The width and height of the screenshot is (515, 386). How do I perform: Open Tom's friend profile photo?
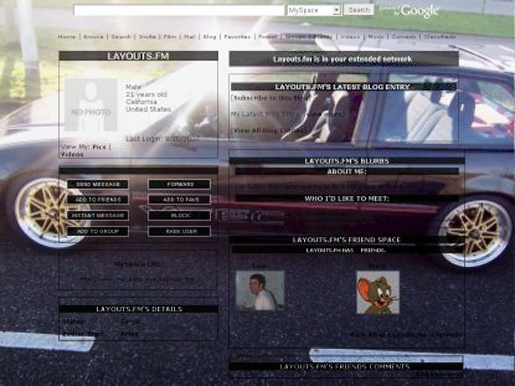point(260,290)
